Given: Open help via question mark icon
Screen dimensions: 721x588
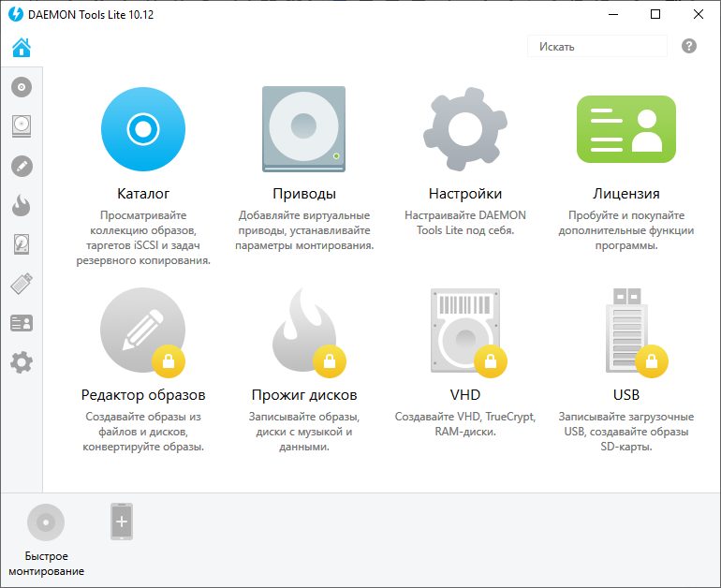Looking at the screenshot, I should 689,46.
